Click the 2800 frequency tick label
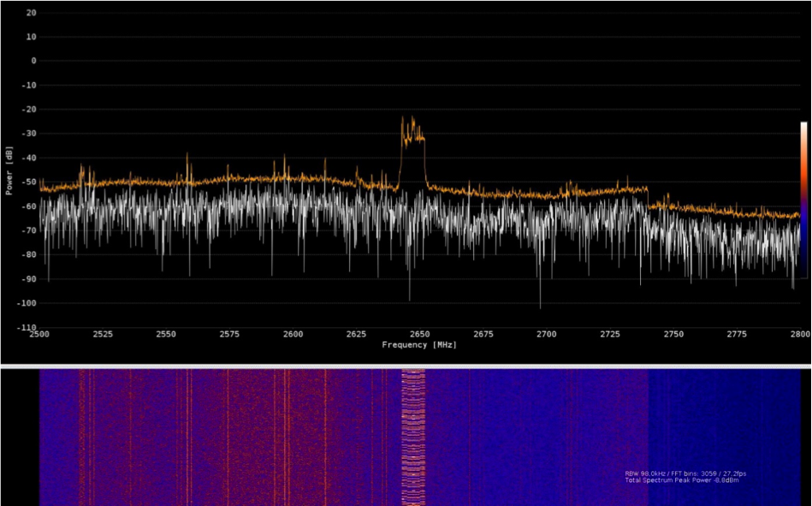Screen dimensions: 812x506 [x=801, y=334]
